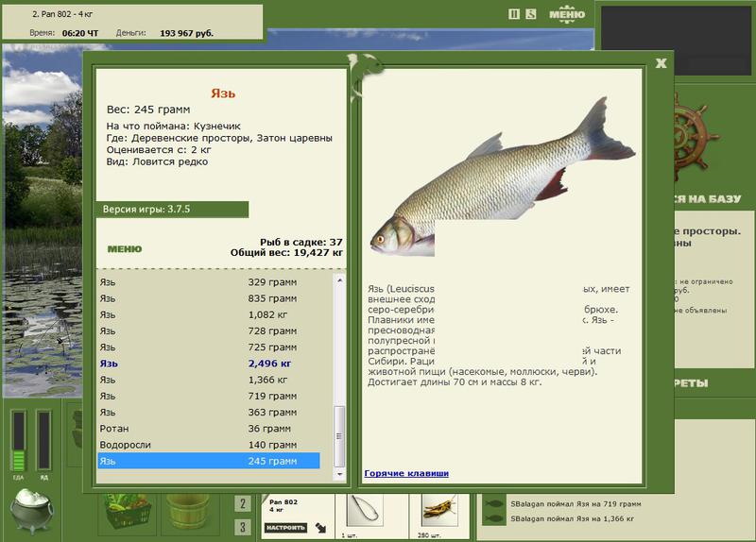Close the fish info dialog with X

(661, 63)
